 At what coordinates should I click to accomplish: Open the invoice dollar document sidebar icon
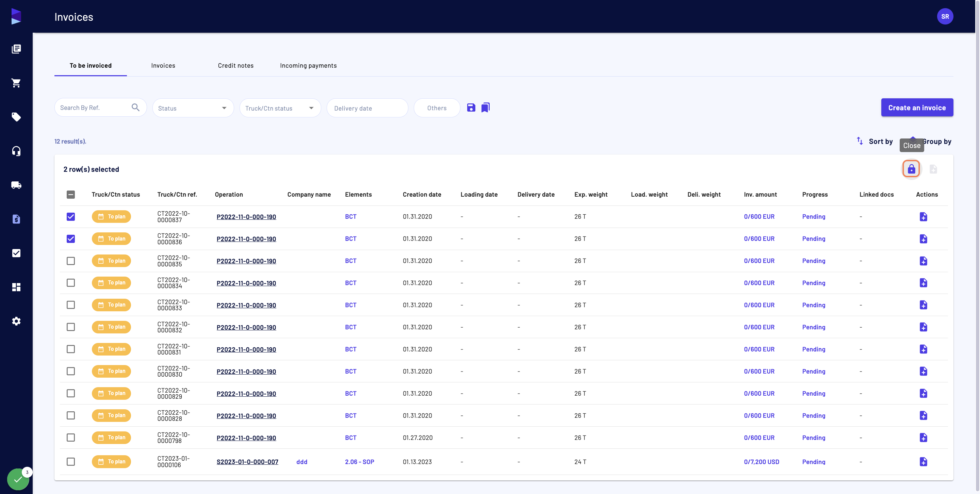(16, 219)
